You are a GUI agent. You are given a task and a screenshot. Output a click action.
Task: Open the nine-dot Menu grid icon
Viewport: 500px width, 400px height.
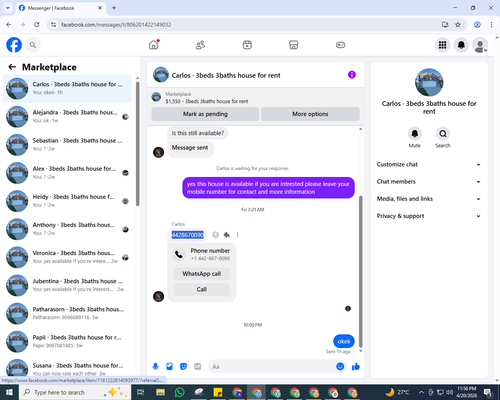click(442, 45)
